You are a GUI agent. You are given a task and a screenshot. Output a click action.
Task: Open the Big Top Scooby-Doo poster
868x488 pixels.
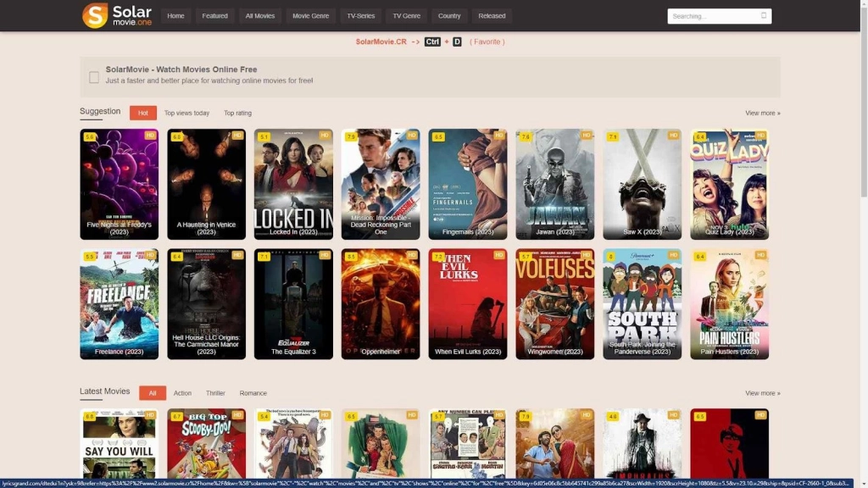point(207,444)
